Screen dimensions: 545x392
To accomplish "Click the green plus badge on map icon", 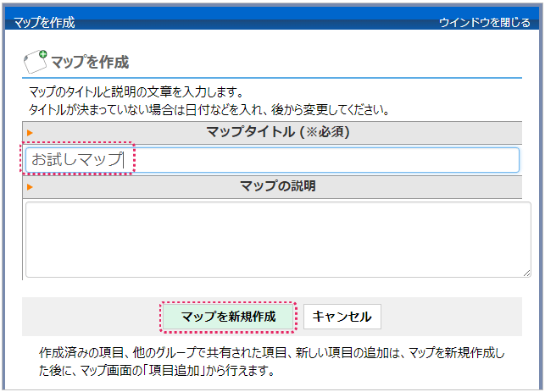I will [x=43, y=53].
